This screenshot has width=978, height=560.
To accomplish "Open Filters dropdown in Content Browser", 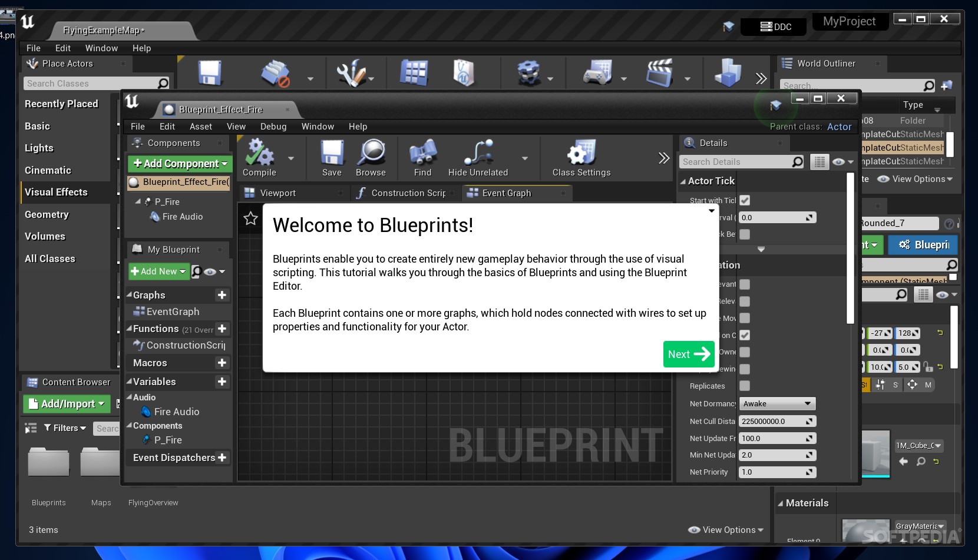I will tap(65, 428).
